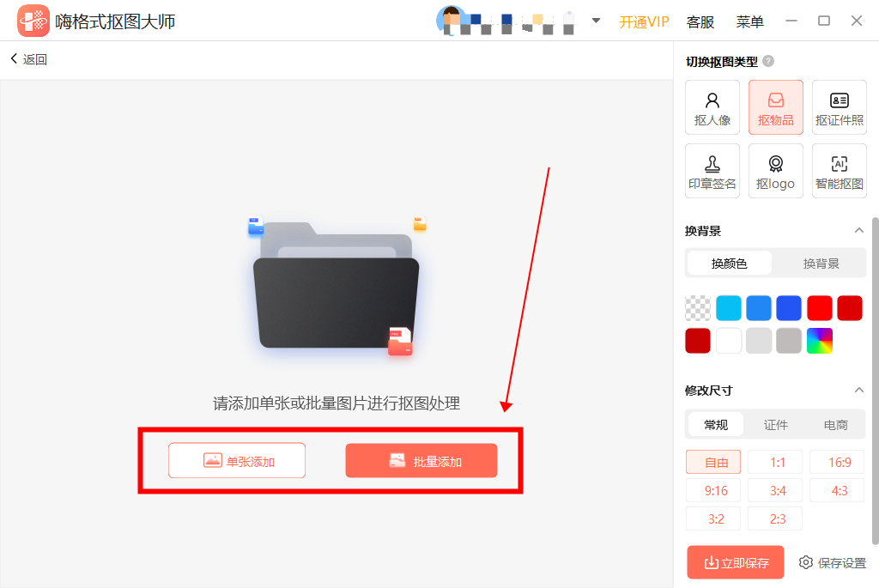Switch to the 电商 size tab
This screenshot has height=588, width=879.
(836, 425)
